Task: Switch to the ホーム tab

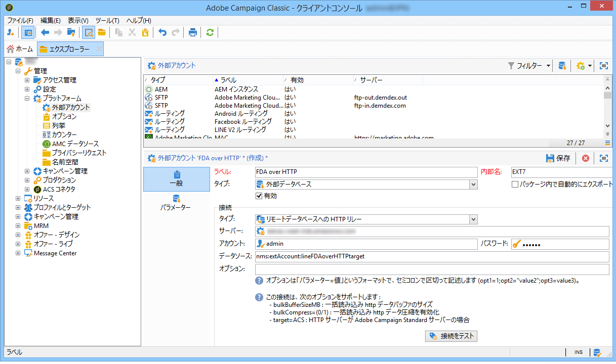Action: tap(20, 49)
